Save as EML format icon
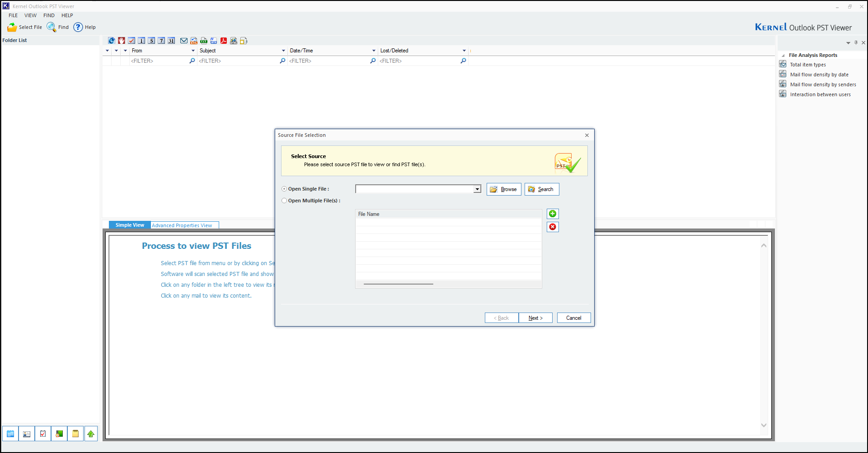This screenshot has height=453, width=868. pyautogui.click(x=194, y=41)
